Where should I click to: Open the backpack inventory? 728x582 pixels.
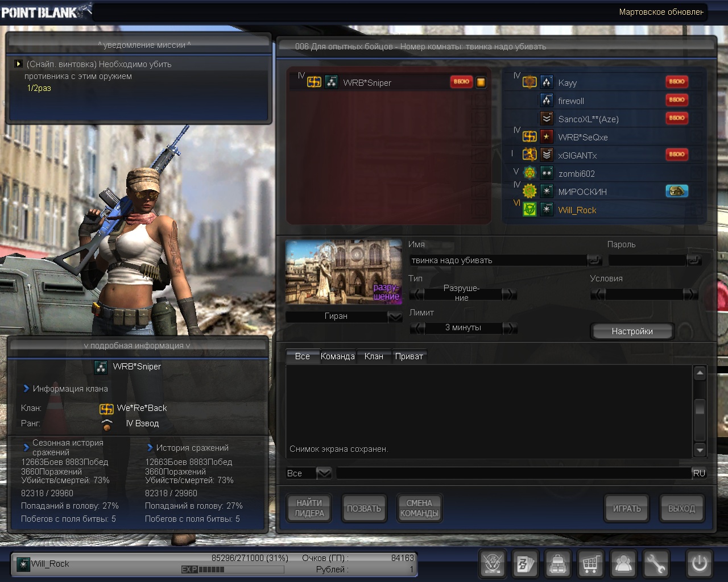point(558,564)
